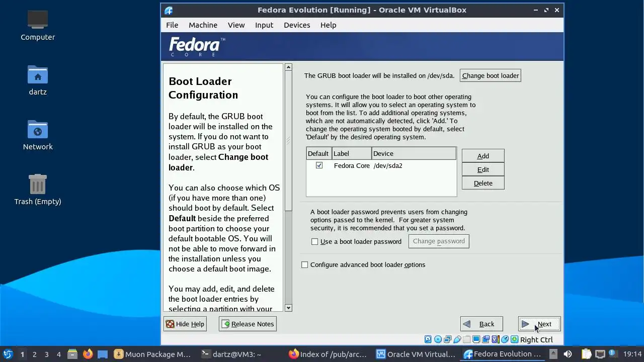644x362 pixels.
Task: Click the 19:14 panel clock
Action: coord(632,354)
